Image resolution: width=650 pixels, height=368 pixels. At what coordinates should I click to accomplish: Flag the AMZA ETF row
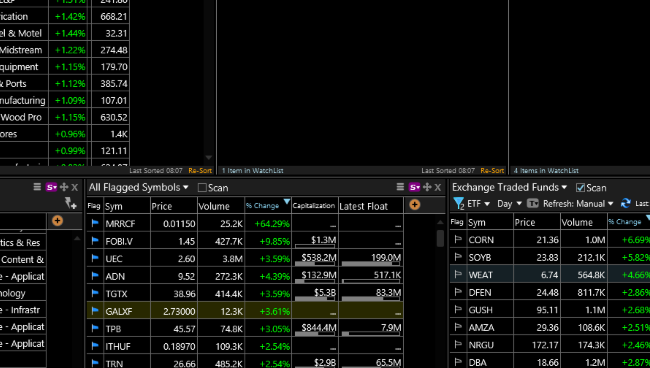458,327
